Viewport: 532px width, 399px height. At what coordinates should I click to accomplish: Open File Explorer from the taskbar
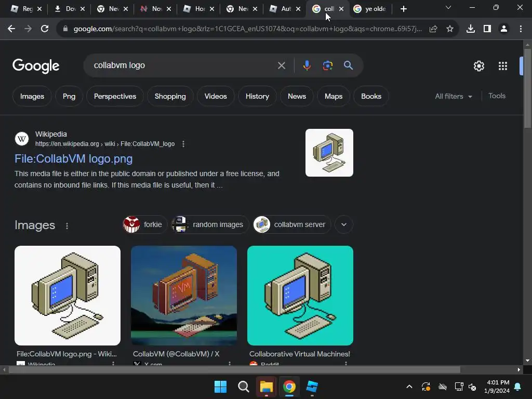click(267, 387)
